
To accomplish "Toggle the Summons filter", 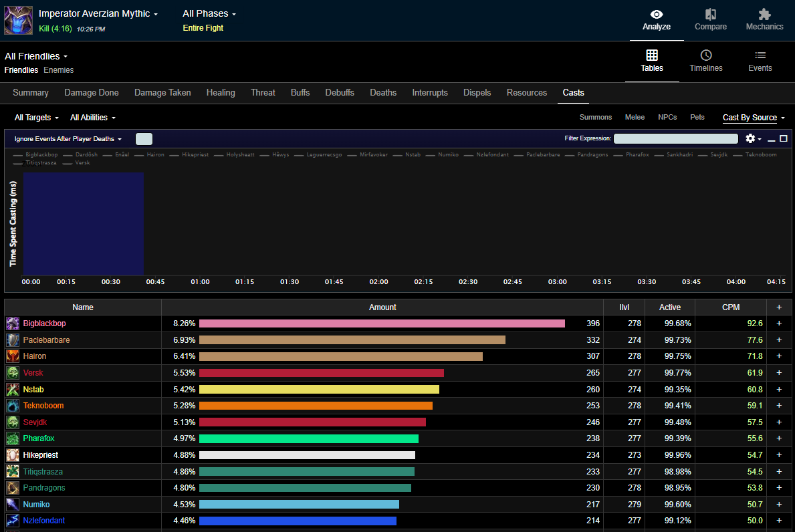I will pyautogui.click(x=595, y=117).
